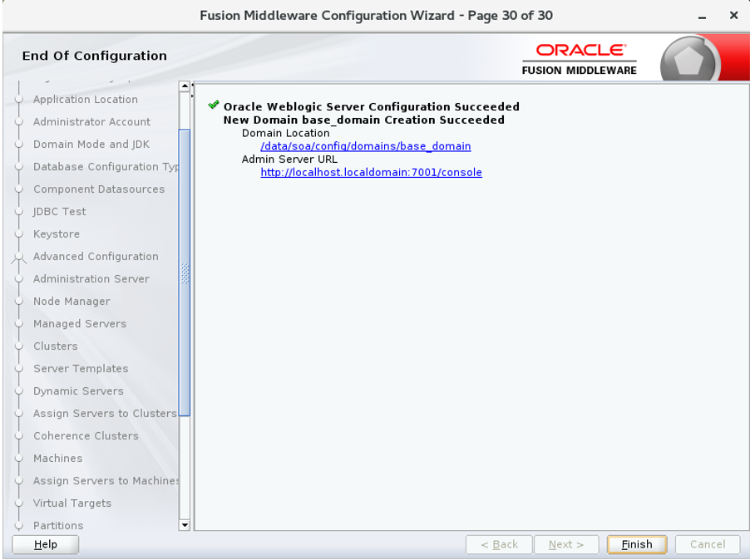Go to Assign Servers to Clusters step

pos(105,414)
